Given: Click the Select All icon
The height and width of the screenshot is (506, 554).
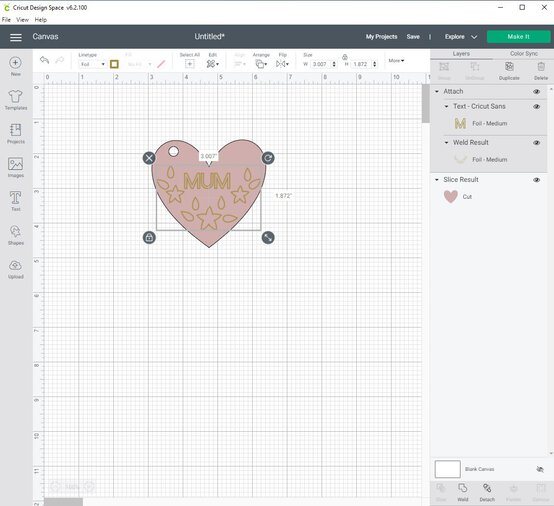Looking at the screenshot, I should (x=189, y=64).
